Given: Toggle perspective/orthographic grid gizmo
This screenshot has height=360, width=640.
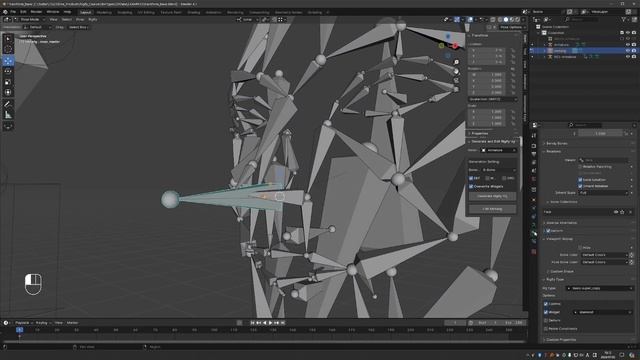Looking at the screenshot, I should [x=456, y=89].
